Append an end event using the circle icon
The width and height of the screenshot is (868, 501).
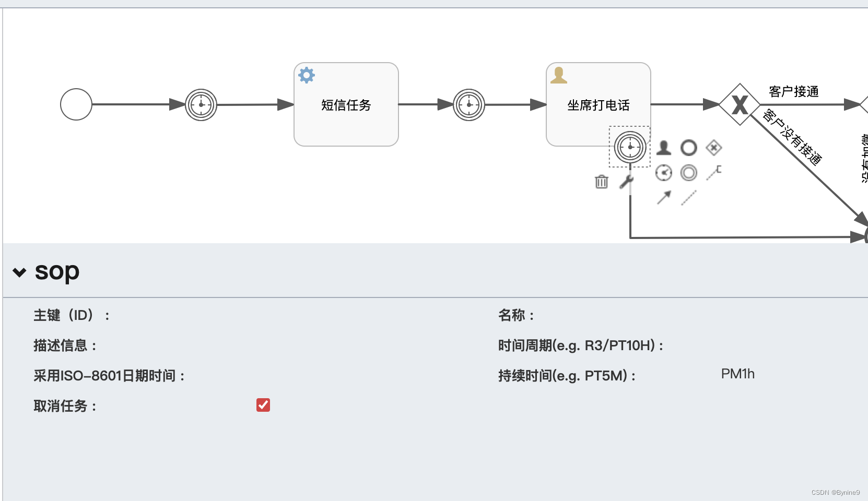click(689, 148)
